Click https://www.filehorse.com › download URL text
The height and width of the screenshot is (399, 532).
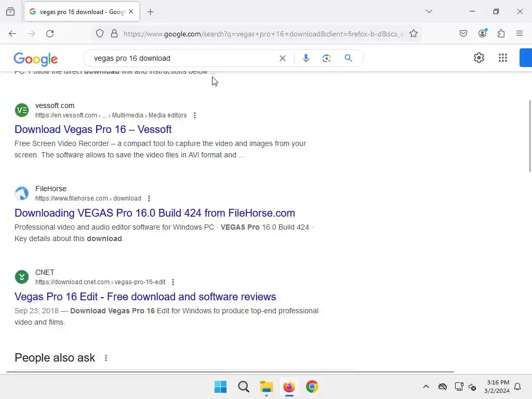pos(88,198)
